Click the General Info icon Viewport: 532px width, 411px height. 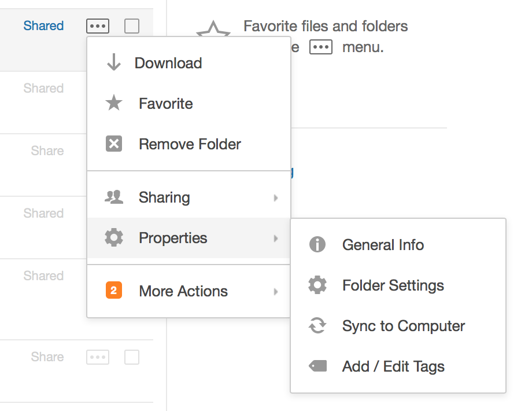317,245
